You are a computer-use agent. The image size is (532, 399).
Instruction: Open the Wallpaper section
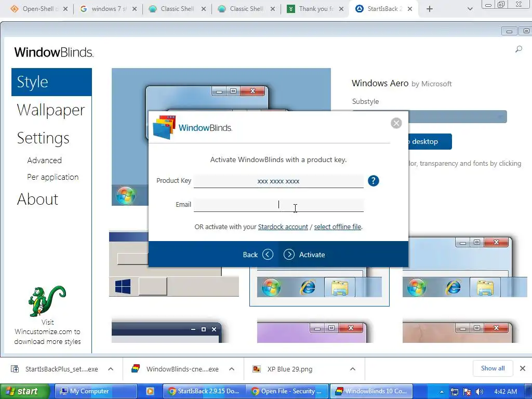coord(51,110)
